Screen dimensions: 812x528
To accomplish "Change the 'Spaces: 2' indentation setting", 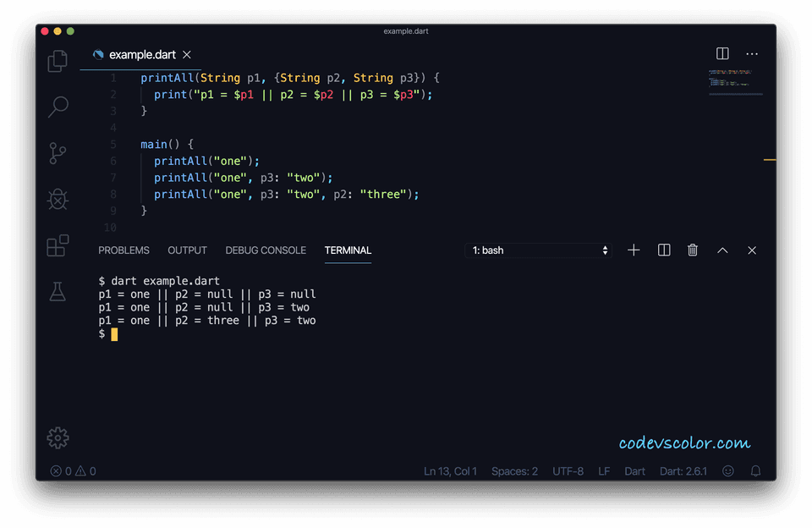I will pyautogui.click(x=514, y=471).
